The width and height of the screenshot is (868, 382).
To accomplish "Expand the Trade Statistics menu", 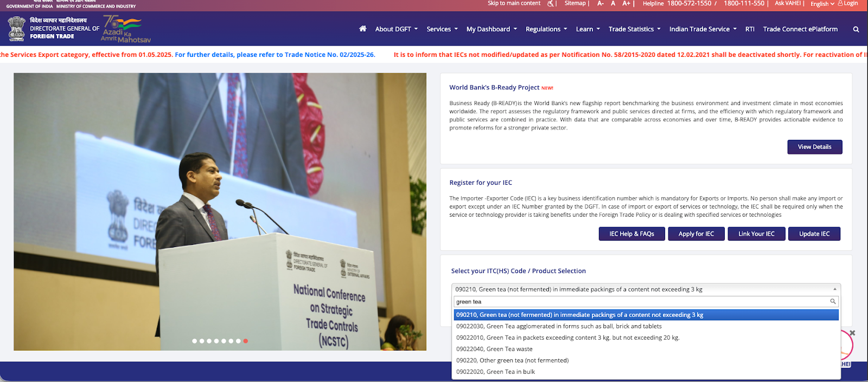I will click(x=634, y=29).
